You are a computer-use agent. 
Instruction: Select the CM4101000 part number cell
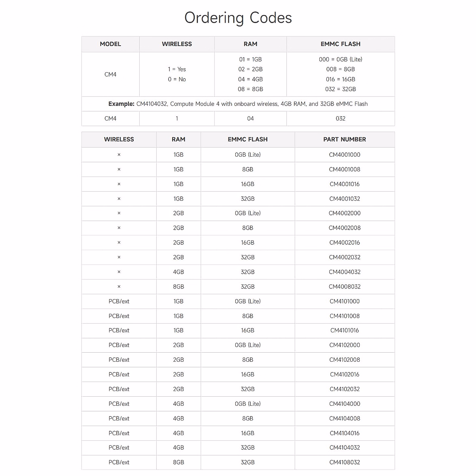coord(344,301)
